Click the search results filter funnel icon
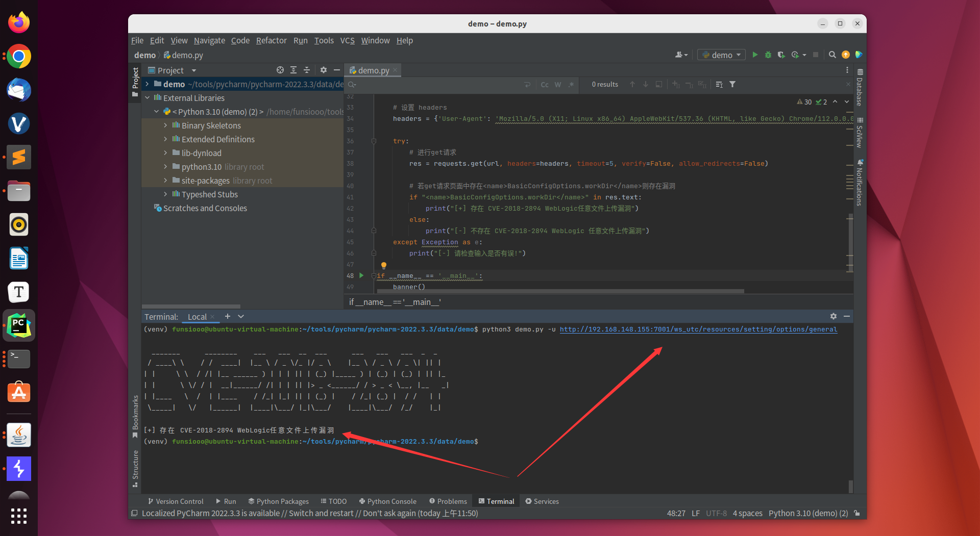 pos(732,84)
